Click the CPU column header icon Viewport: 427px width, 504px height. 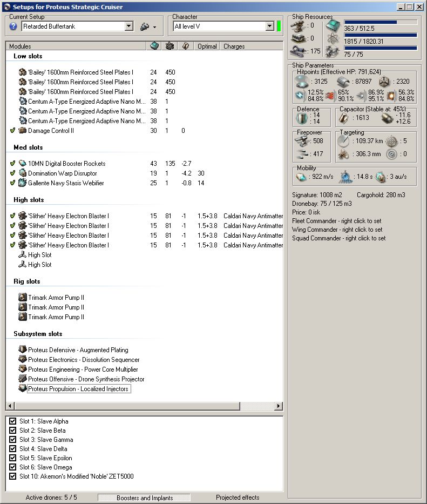click(154, 46)
